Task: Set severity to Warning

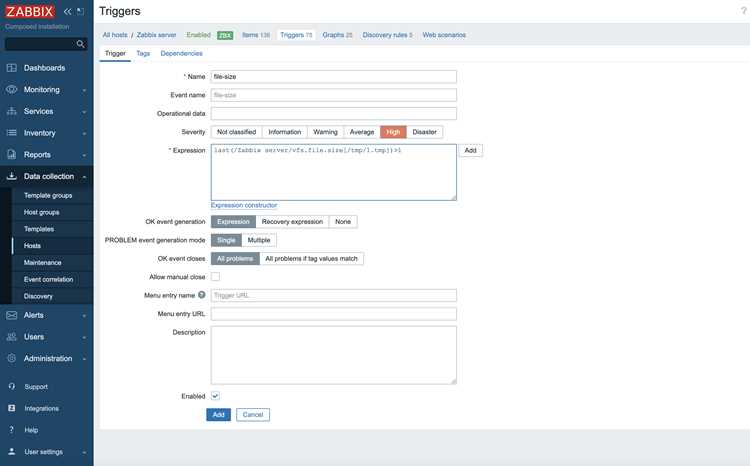Action: (x=325, y=132)
